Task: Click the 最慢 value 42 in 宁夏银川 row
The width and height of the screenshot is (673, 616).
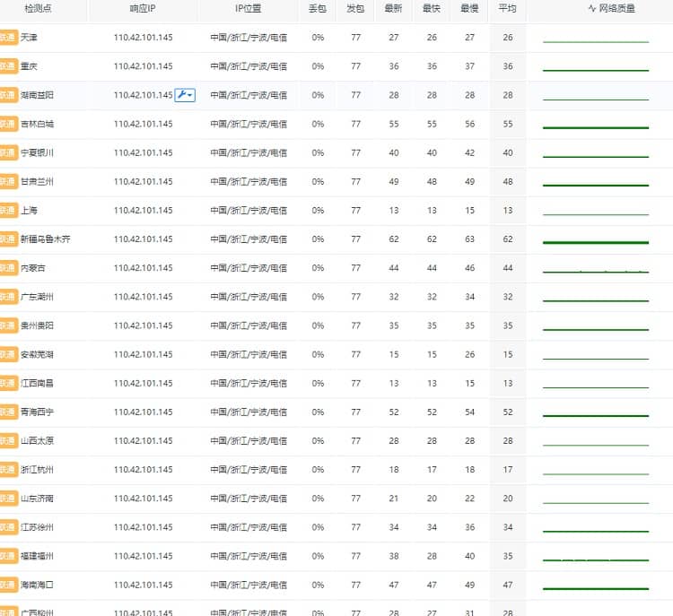Action: [469, 152]
